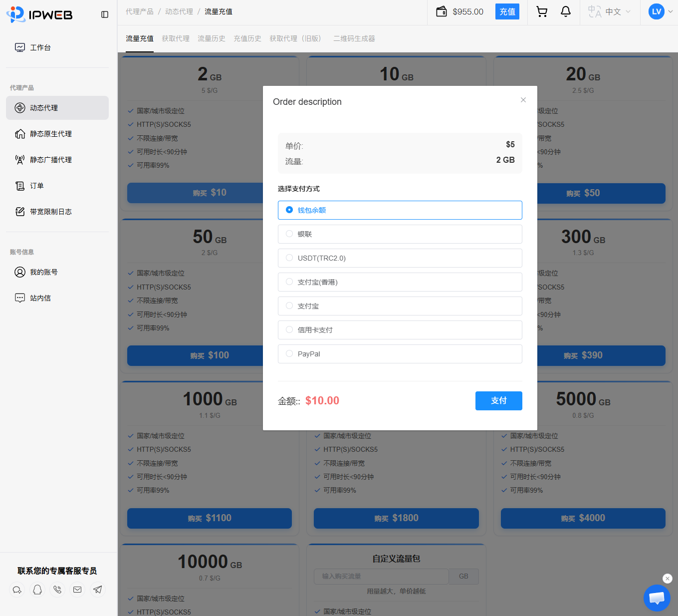Click 动态代理 in the breadcrumb
Viewport: 678px width, 616px height.
[179, 11]
